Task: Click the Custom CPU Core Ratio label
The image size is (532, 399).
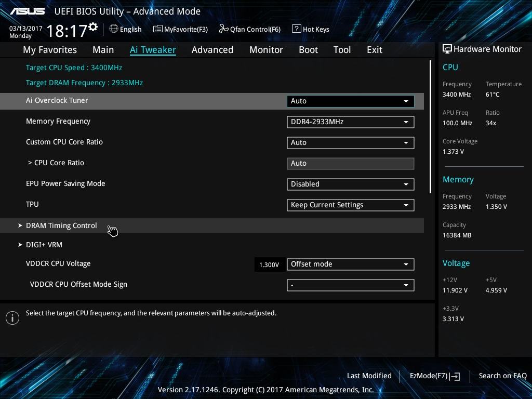Action: (x=64, y=142)
